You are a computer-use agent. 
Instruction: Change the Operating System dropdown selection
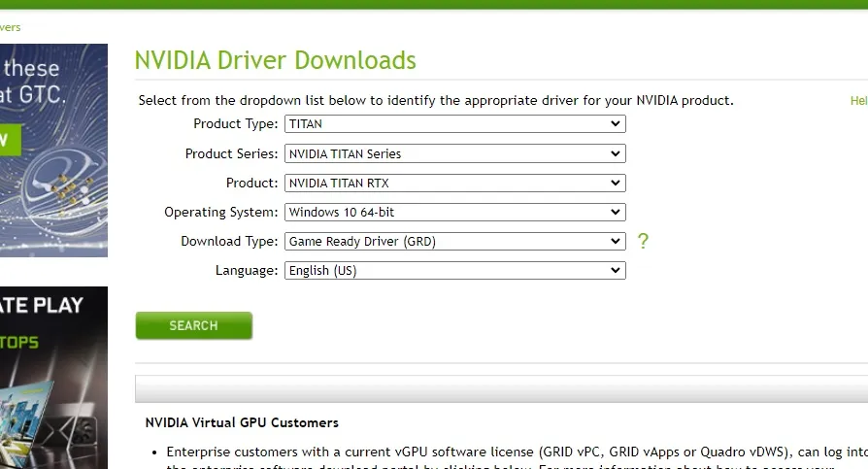click(x=455, y=212)
